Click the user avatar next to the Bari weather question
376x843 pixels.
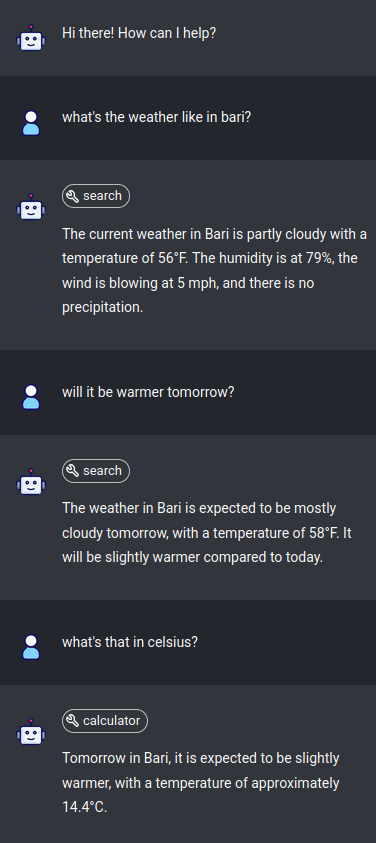31,123
